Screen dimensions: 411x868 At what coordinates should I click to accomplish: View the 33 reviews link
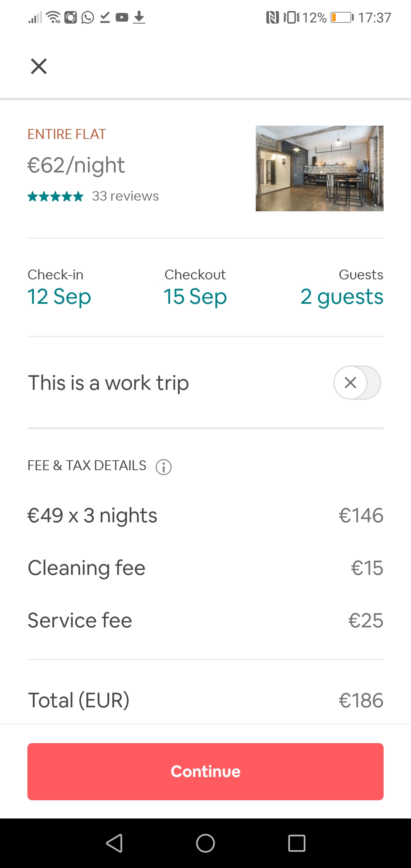pos(125,196)
